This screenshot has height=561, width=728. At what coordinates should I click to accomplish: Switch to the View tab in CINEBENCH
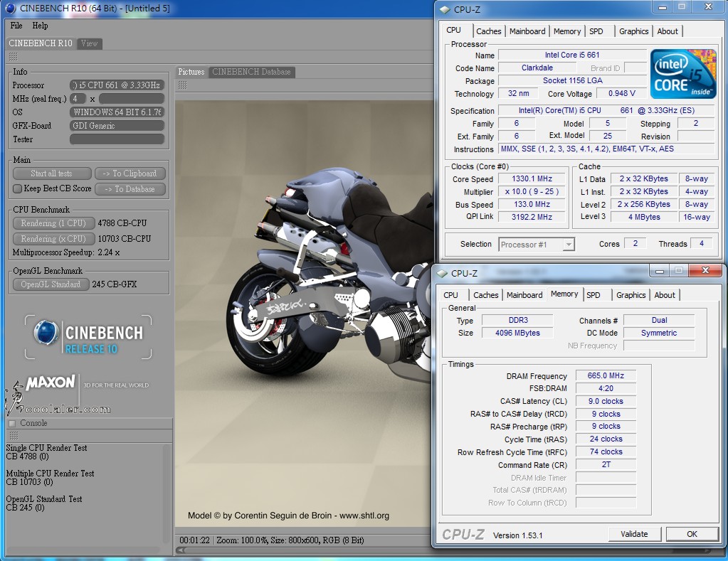[x=90, y=43]
